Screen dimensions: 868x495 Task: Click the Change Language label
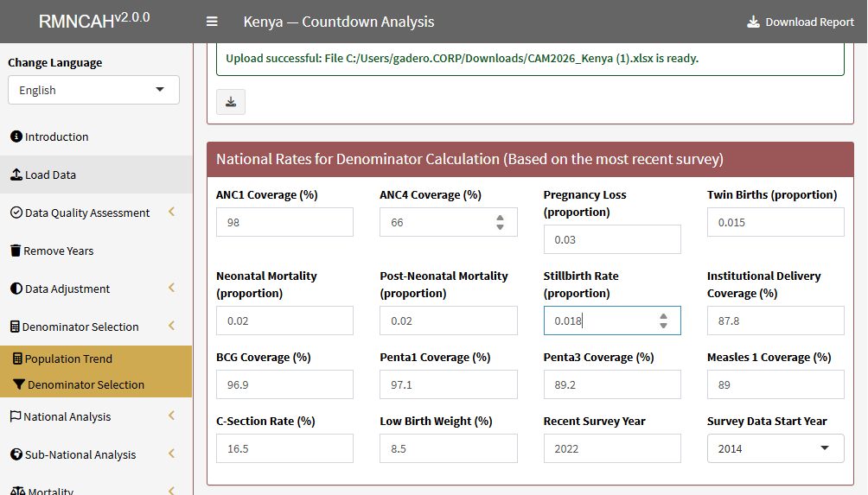click(54, 62)
